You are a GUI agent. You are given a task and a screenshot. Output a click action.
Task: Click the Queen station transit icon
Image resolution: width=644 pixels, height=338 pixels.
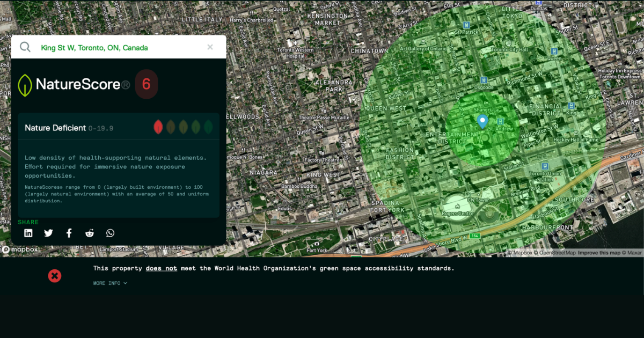click(554, 52)
